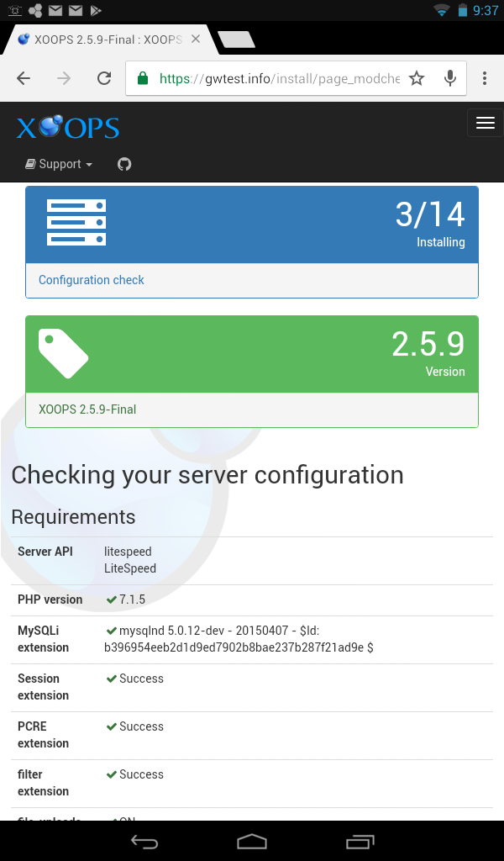Expand the Support dropdown menu
The width and height of the screenshot is (504, 861).
59,164
